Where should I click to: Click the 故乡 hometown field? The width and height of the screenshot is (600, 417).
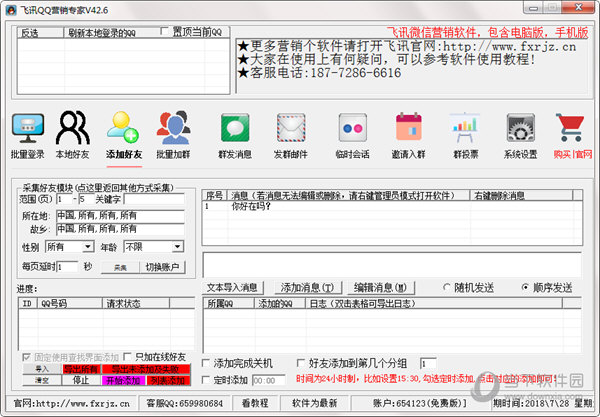[x=120, y=229]
